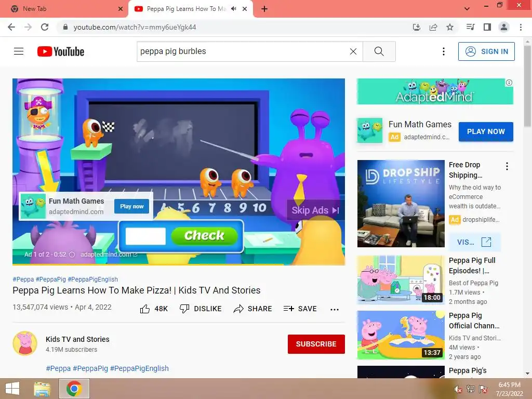The height and width of the screenshot is (399, 532).
Task: Click the SIGN IN button
Action: coord(486,51)
